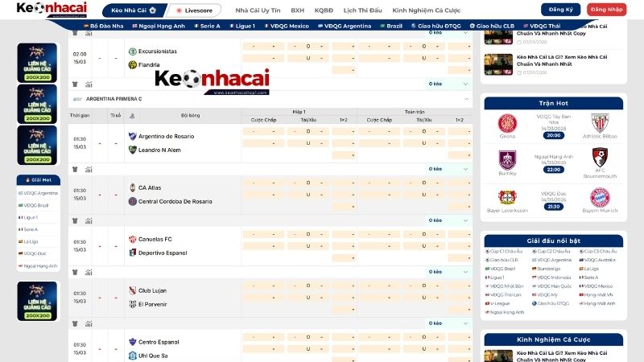Viewport: 644px width, 362px height.
Task: Open the Keonhacai header logo
Action: pos(52,9)
